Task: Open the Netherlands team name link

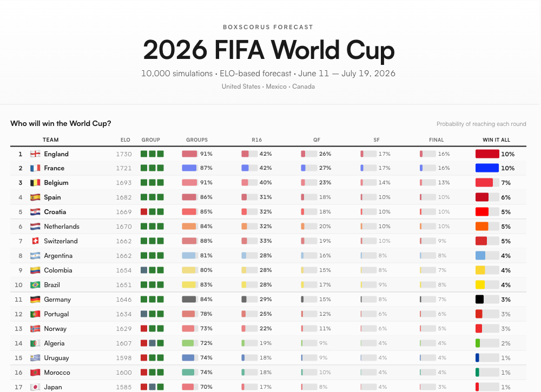Action: click(62, 227)
